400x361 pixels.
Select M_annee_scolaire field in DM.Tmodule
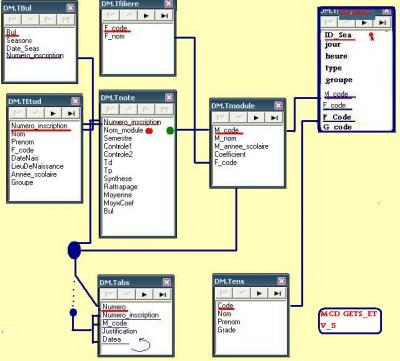click(241, 146)
